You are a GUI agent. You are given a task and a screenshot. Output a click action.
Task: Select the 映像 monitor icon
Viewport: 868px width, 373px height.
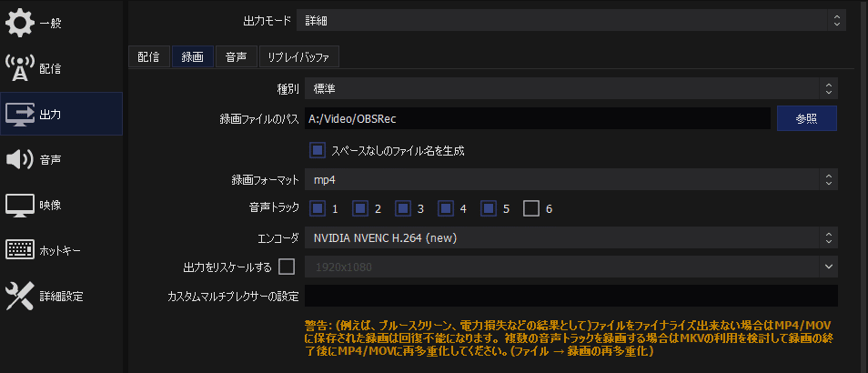click(20, 206)
